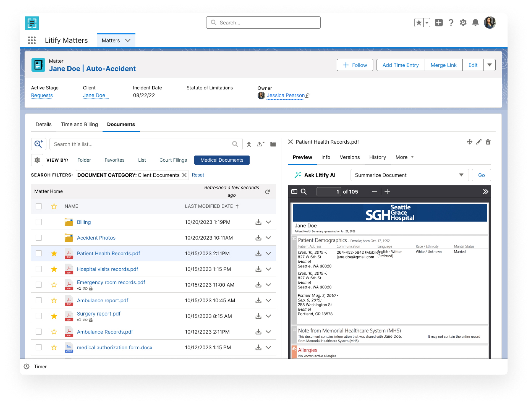
Task: Open the PDF search magnifier in preview toolbar
Action: tap(304, 191)
